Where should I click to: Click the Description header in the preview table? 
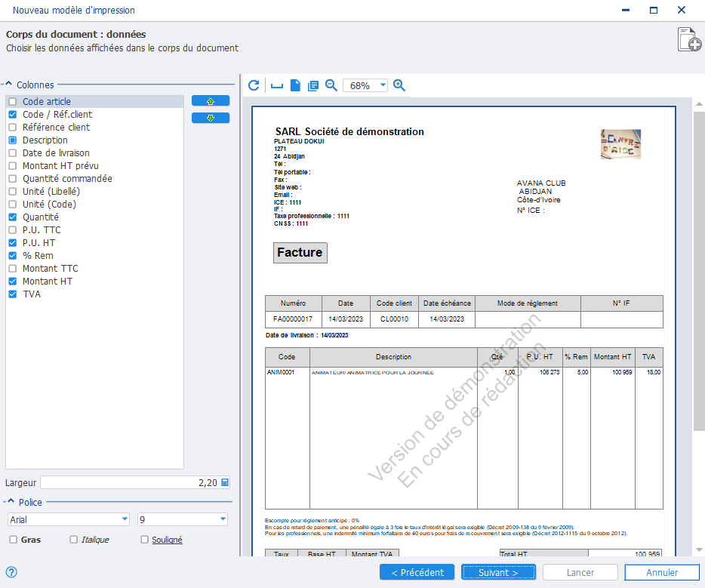pos(393,357)
